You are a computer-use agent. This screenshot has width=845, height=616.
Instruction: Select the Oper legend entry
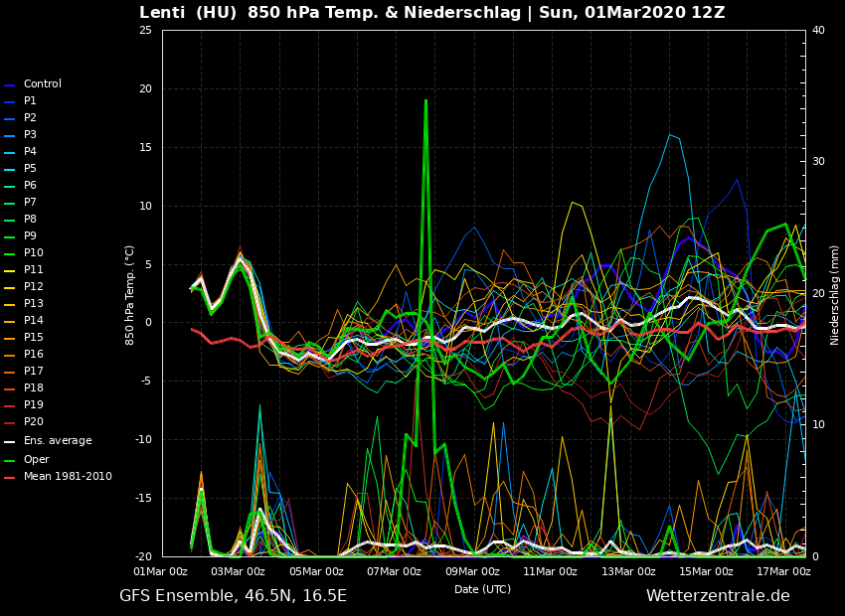pos(36,460)
